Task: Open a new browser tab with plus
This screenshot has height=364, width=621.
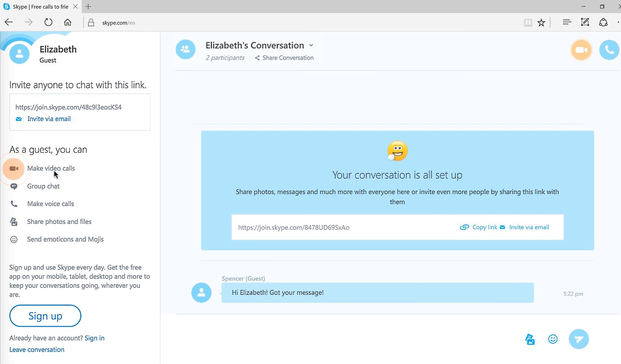Action: click(88, 7)
